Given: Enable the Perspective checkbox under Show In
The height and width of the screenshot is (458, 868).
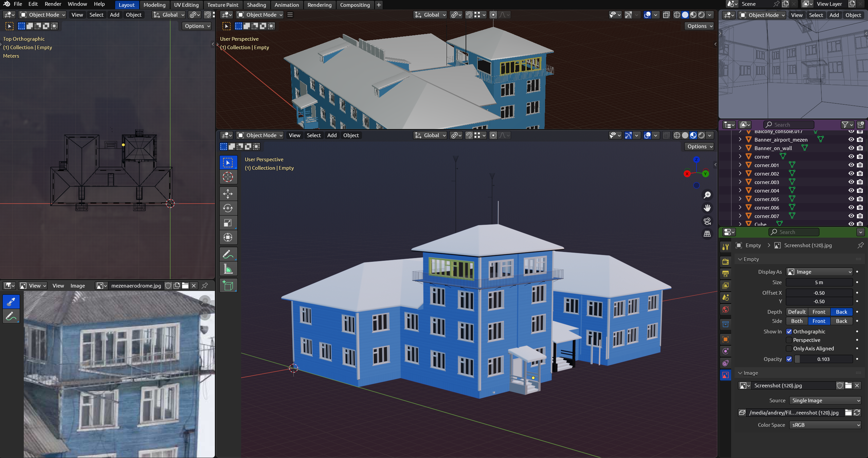Looking at the screenshot, I should [789, 340].
